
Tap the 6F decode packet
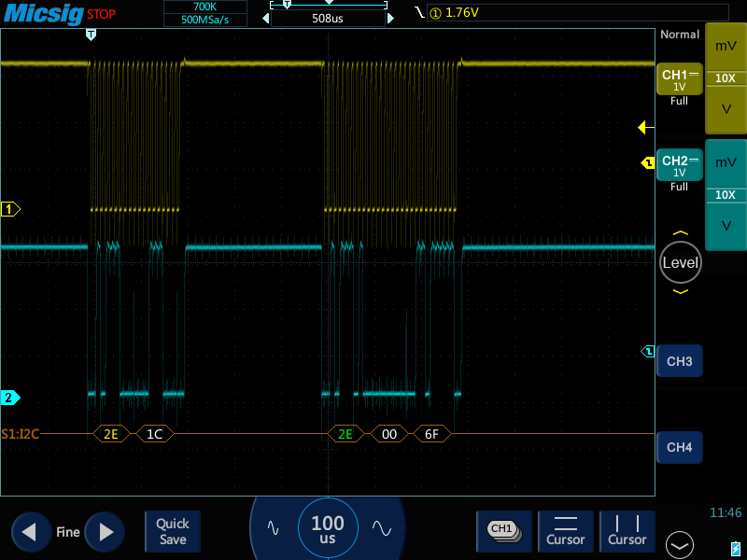pos(431,434)
